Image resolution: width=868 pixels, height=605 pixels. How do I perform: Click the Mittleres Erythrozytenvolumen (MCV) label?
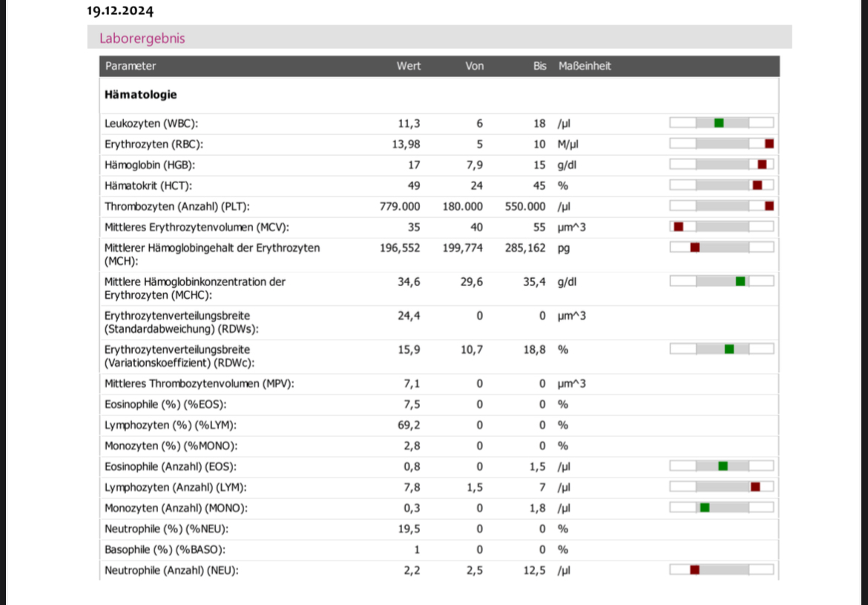click(197, 228)
